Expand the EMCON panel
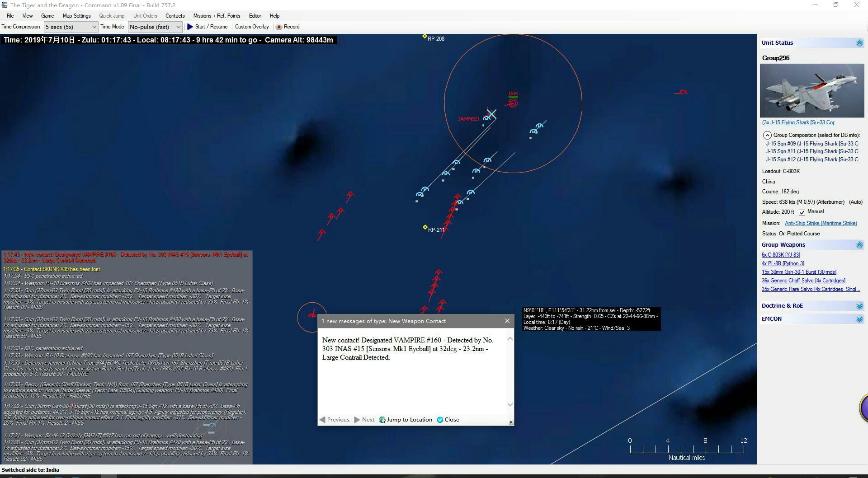 859,319
